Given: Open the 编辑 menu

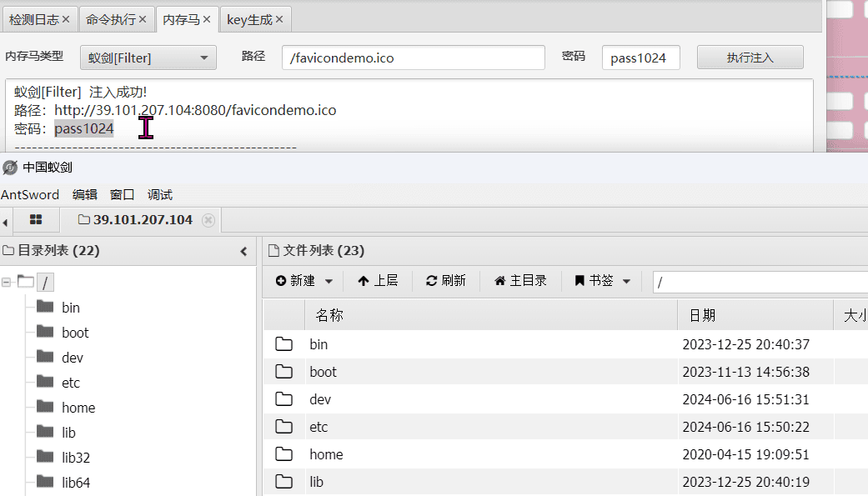Looking at the screenshot, I should pyautogui.click(x=84, y=194).
